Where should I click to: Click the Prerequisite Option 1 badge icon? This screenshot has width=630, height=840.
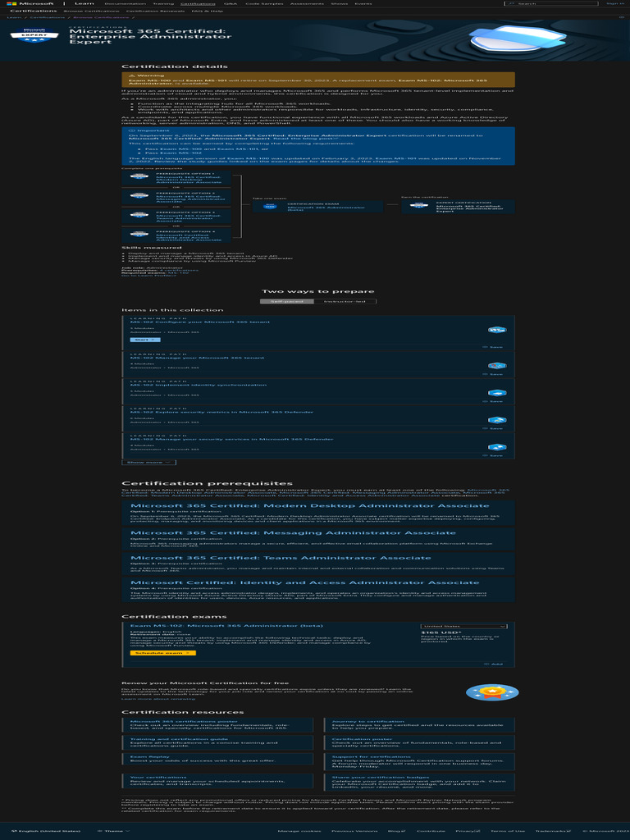[139, 176]
